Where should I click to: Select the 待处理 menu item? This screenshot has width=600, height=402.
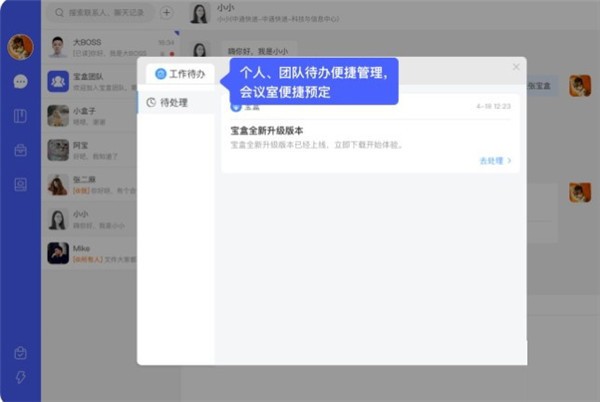tap(176, 103)
